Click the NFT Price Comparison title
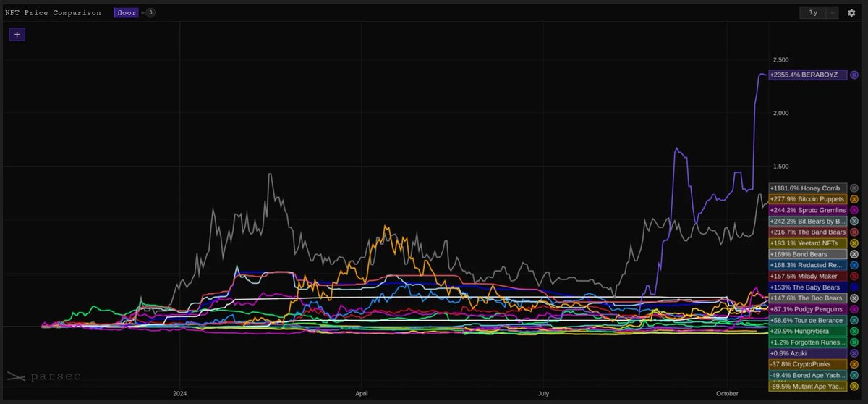This screenshot has height=404, width=868. (x=54, y=13)
